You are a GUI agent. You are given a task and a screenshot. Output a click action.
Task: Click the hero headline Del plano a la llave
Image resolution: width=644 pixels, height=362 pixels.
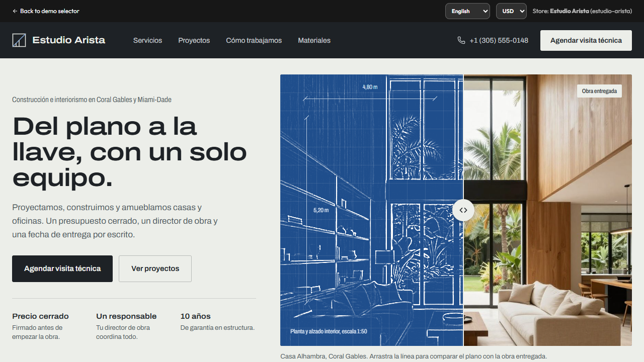pyautogui.click(x=130, y=152)
